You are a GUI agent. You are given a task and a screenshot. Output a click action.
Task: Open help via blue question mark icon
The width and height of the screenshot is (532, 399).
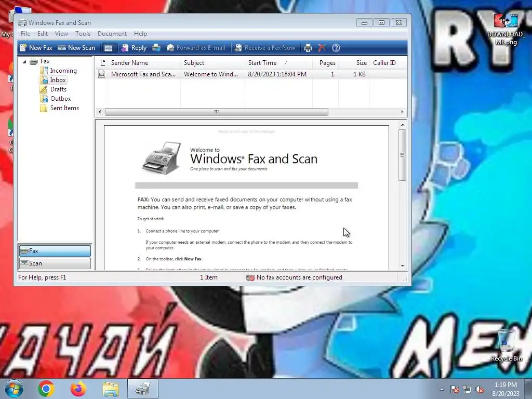click(336, 48)
